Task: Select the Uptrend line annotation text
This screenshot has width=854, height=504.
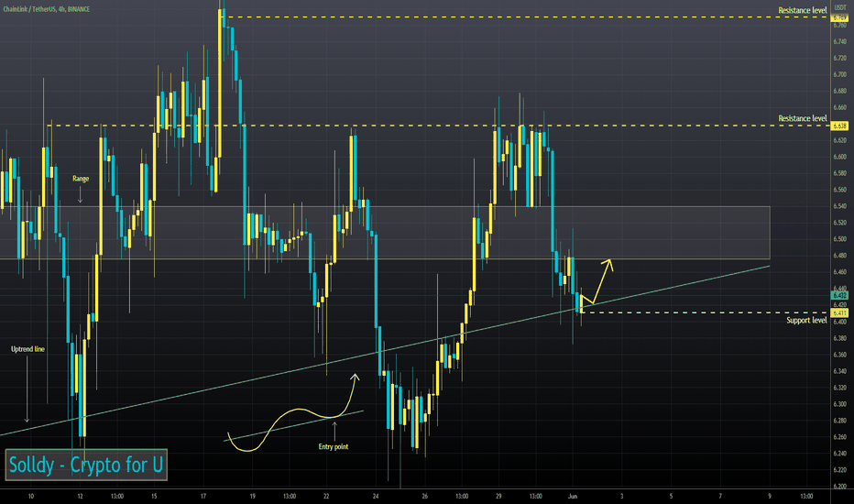Action: coord(27,349)
